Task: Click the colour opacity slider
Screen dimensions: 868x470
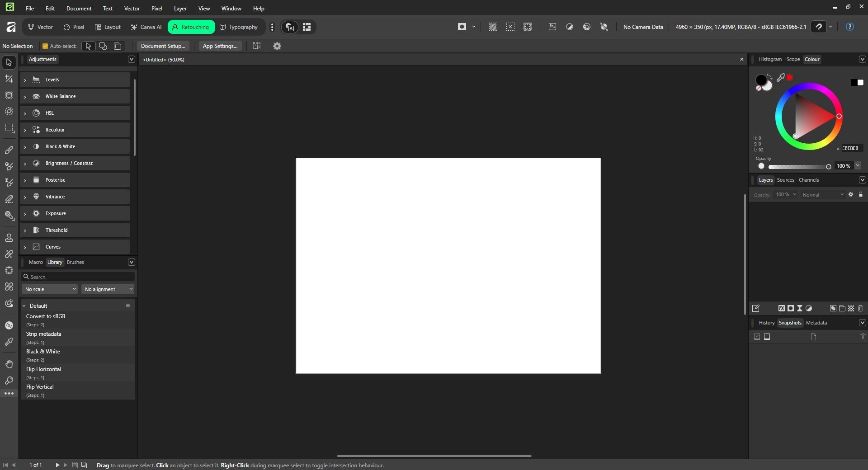Action: (x=798, y=167)
